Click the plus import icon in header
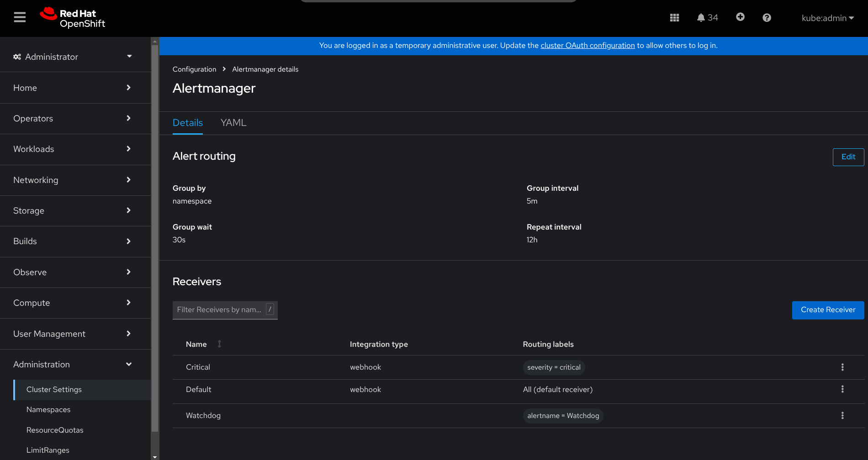Viewport: 868px width, 460px height. [740, 17]
